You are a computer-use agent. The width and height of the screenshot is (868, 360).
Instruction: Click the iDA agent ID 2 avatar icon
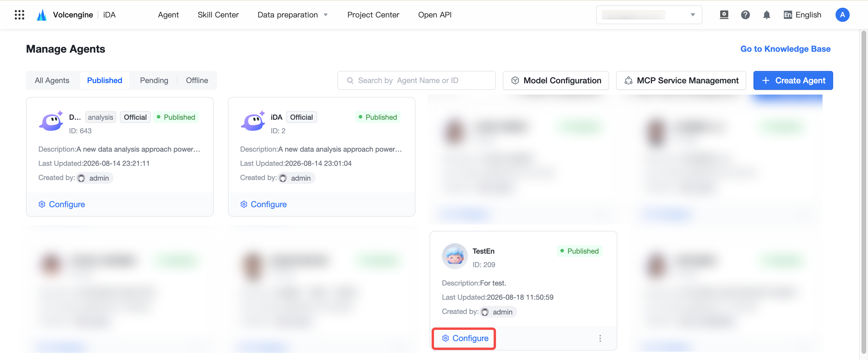[x=253, y=121]
